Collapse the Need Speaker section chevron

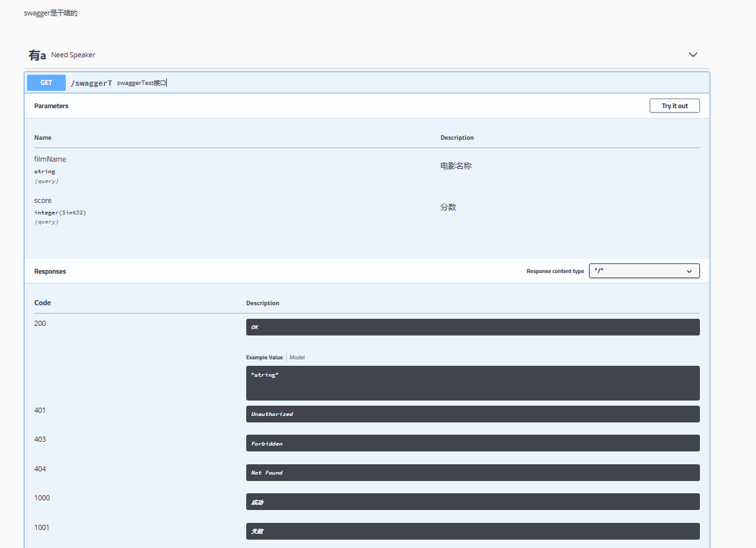pos(693,55)
